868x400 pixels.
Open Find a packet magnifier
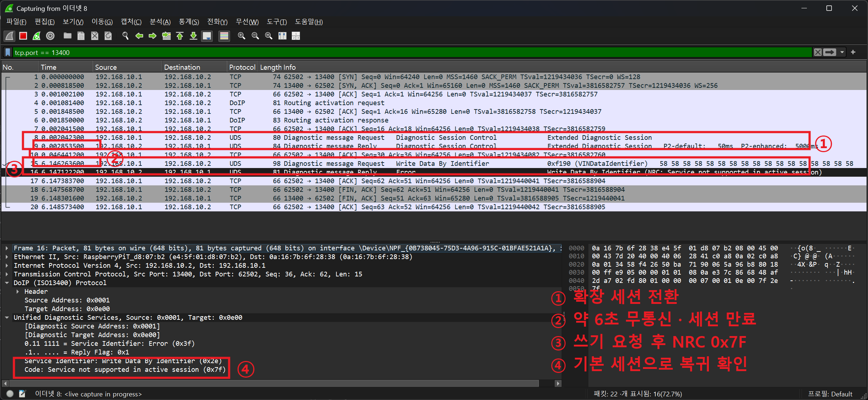[x=125, y=36]
